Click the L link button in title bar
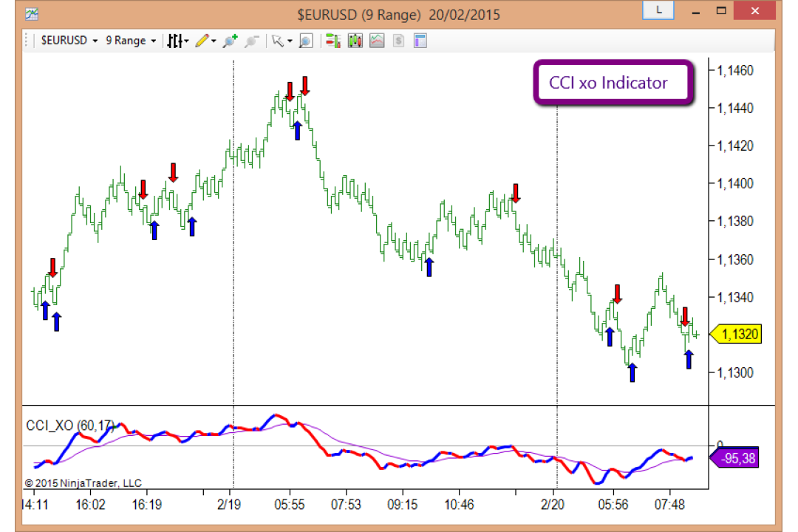The width and height of the screenshot is (798, 532). coord(658,10)
